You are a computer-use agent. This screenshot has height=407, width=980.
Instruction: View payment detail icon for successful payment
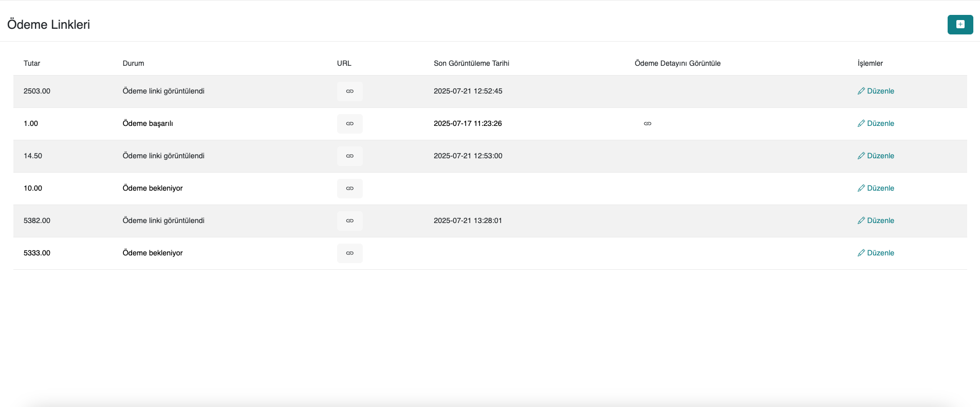pyautogui.click(x=648, y=124)
